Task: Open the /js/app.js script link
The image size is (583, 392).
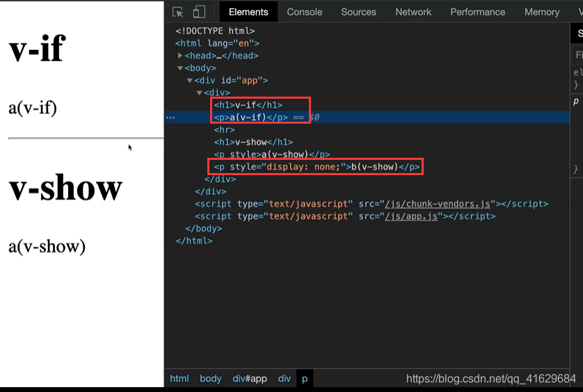Action: [x=411, y=216]
